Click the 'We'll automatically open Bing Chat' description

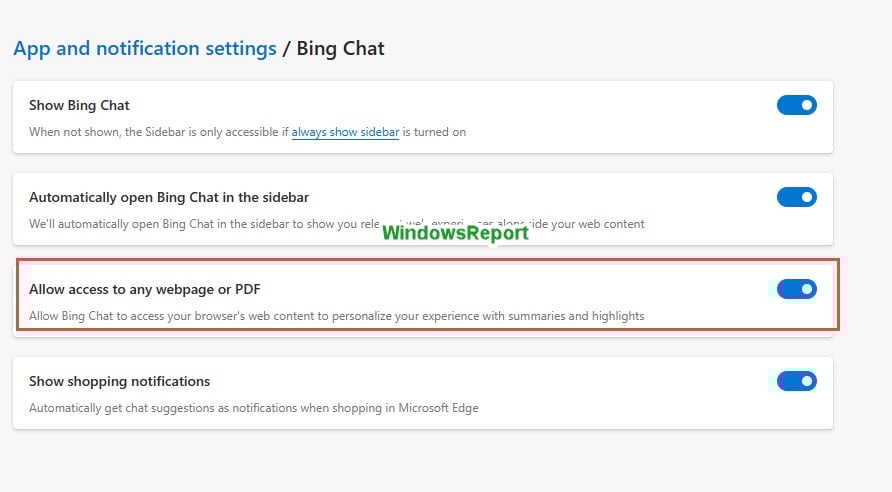[336, 224]
